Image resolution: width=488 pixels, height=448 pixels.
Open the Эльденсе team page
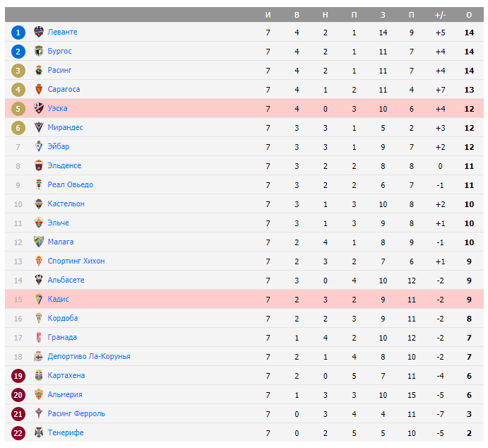click(x=64, y=166)
